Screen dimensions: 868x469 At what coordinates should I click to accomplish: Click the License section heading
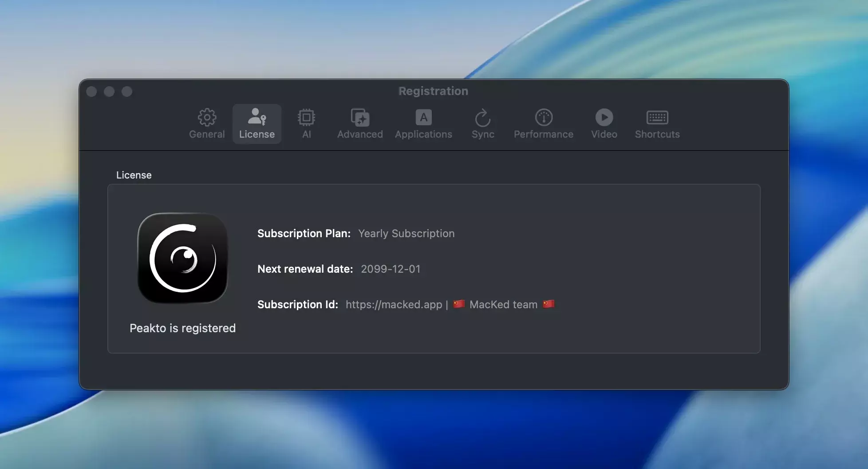[134, 175]
